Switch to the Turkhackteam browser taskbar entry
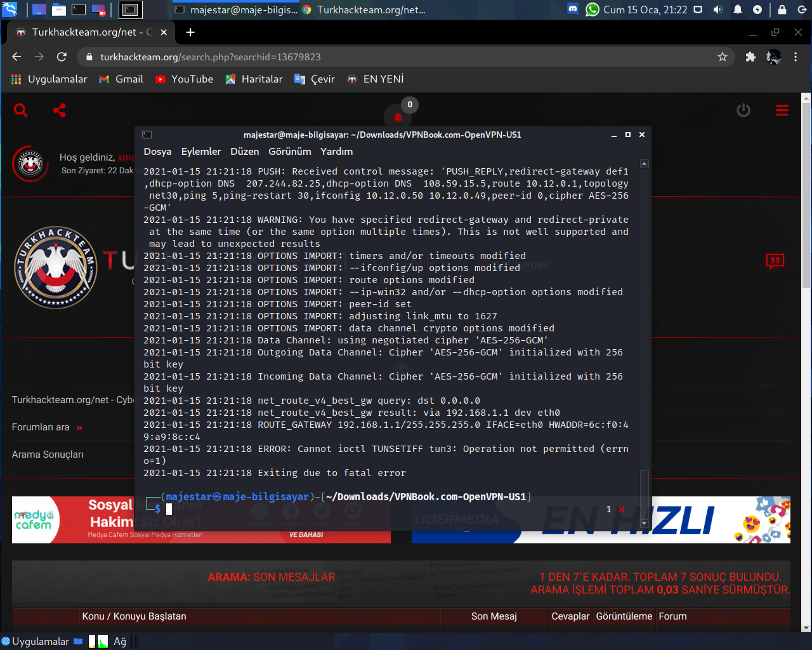 pyautogui.click(x=363, y=10)
